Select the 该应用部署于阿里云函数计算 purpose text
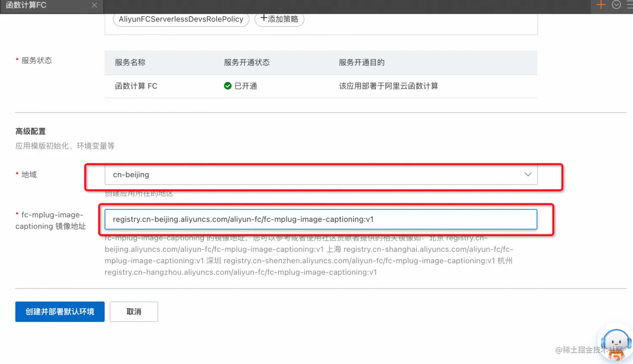633x364 pixels. click(388, 86)
